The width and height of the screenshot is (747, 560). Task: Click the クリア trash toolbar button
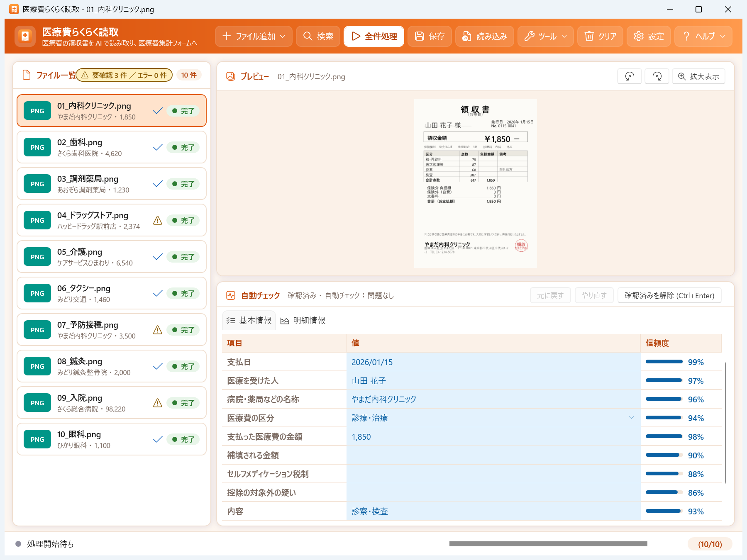click(x=600, y=36)
